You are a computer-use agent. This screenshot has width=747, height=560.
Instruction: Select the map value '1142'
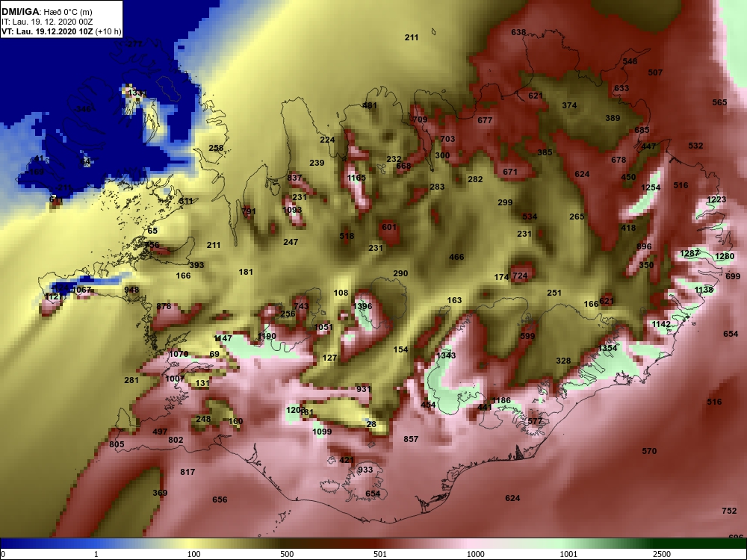[x=661, y=324]
